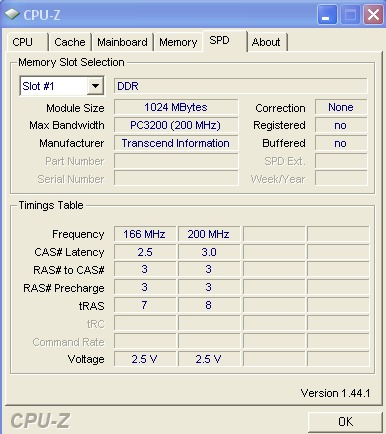The image size is (386, 434).
Task: Click the empty Serial Number field
Action: (x=176, y=179)
